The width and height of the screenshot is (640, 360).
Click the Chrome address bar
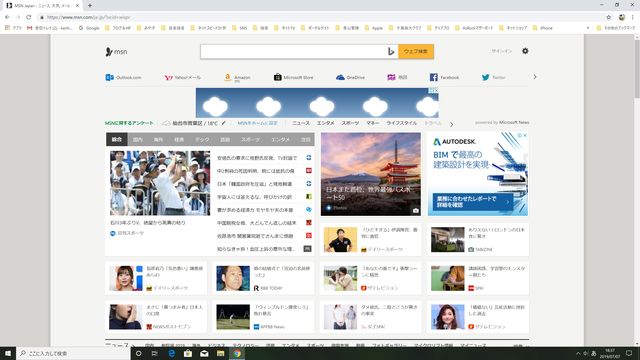pos(320,17)
